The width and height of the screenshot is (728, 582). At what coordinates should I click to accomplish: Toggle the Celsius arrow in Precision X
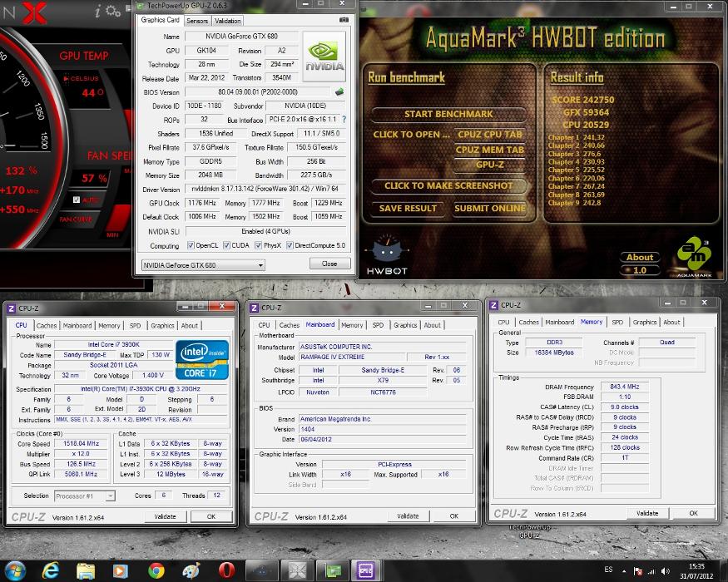[67, 78]
